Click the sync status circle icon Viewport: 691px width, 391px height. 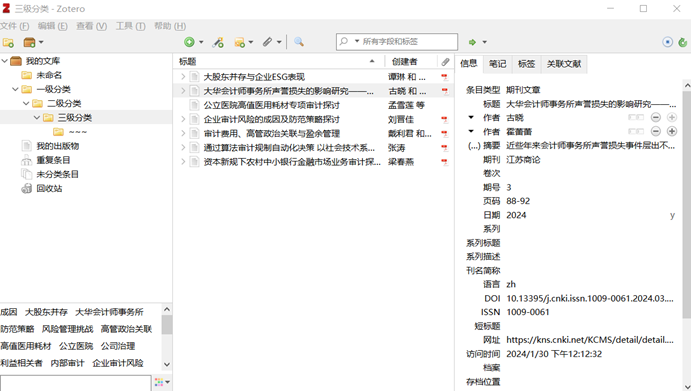click(x=668, y=42)
